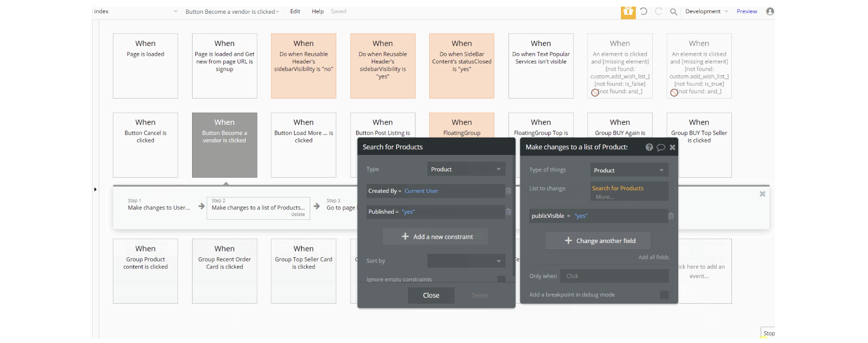This screenshot has height=343, width=868.
Task: Open the search magnifier tool
Action: pos(674,12)
